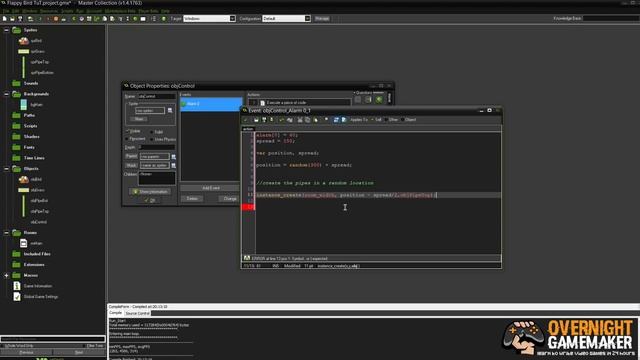Image resolution: width=640 pixels, height=360 pixels.
Task: Toggle the Persistent checkbox
Action: (127, 139)
